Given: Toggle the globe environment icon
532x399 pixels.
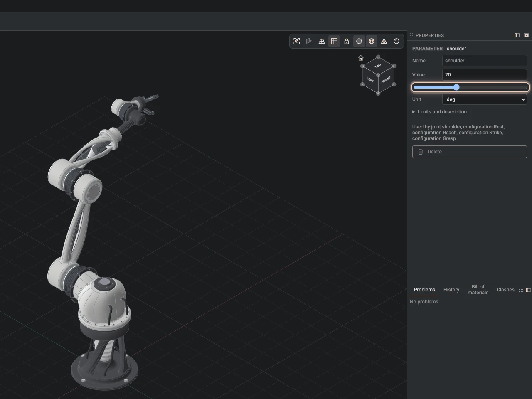Looking at the screenshot, I should pos(372,41).
